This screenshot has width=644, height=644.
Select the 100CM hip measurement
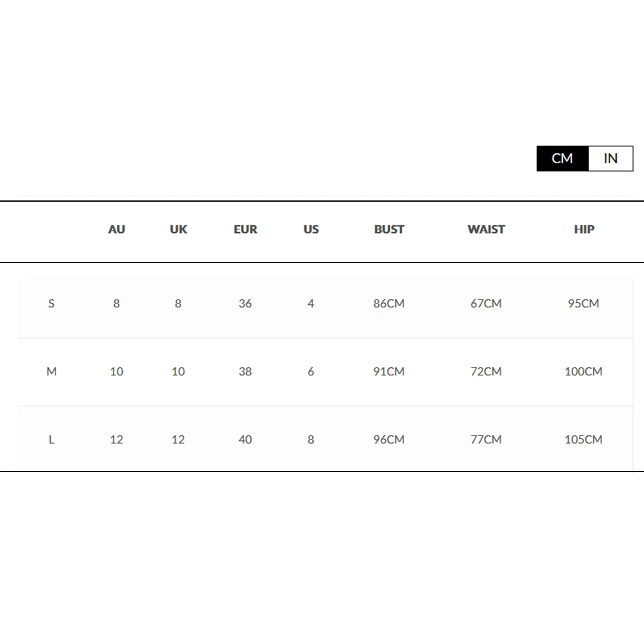click(x=583, y=372)
